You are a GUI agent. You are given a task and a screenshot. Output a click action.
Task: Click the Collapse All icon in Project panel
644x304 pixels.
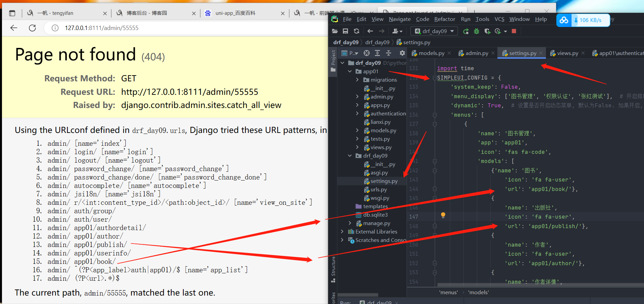tap(389, 53)
